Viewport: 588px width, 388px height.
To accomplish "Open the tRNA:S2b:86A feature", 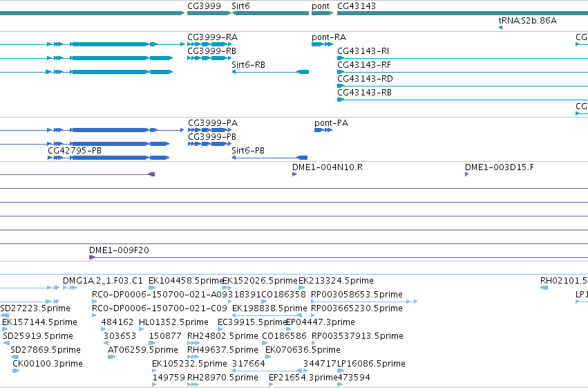I will (x=528, y=21).
